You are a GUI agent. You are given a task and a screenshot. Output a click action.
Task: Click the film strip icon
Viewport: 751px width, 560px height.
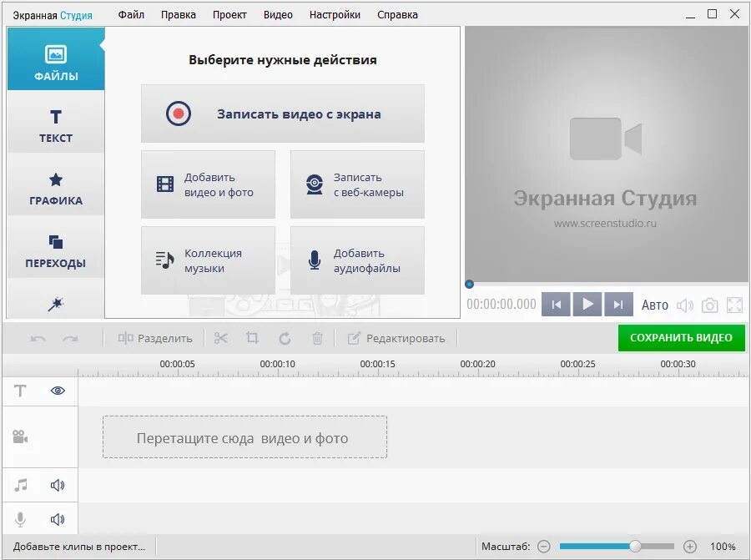click(x=165, y=184)
